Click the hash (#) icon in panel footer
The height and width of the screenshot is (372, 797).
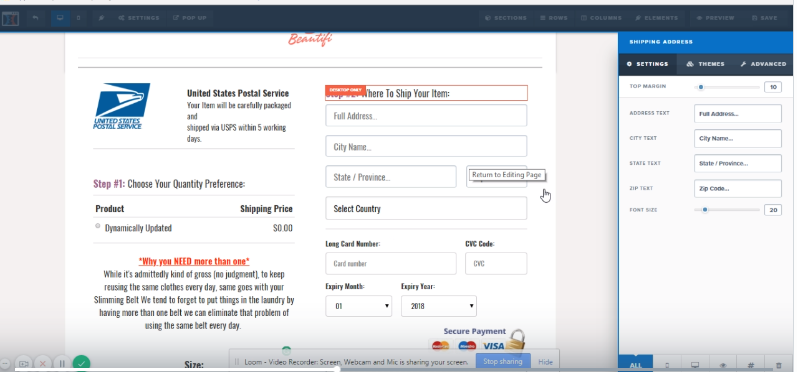pos(751,365)
